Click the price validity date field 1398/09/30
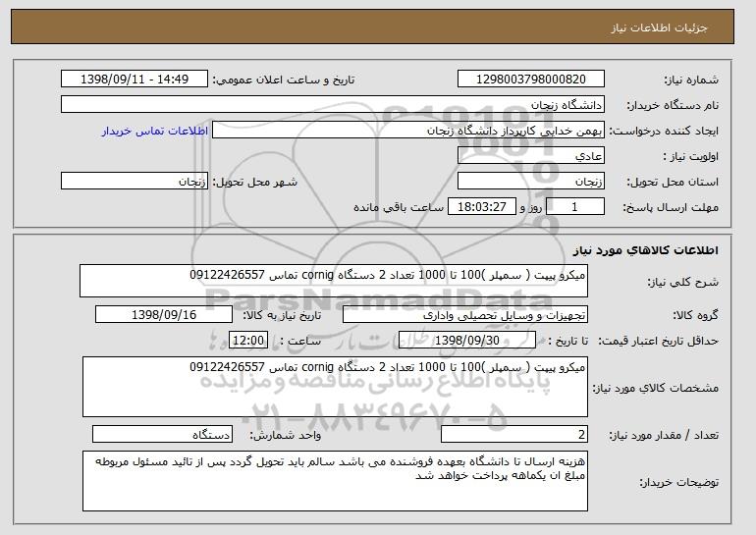Viewport: 756px width, 535px height. pos(467,341)
